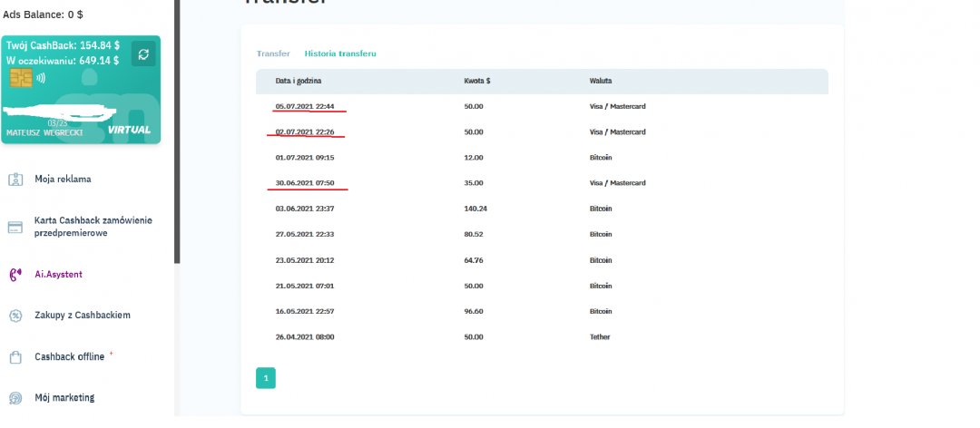Click the Moja reklama sidebar icon

point(15,180)
